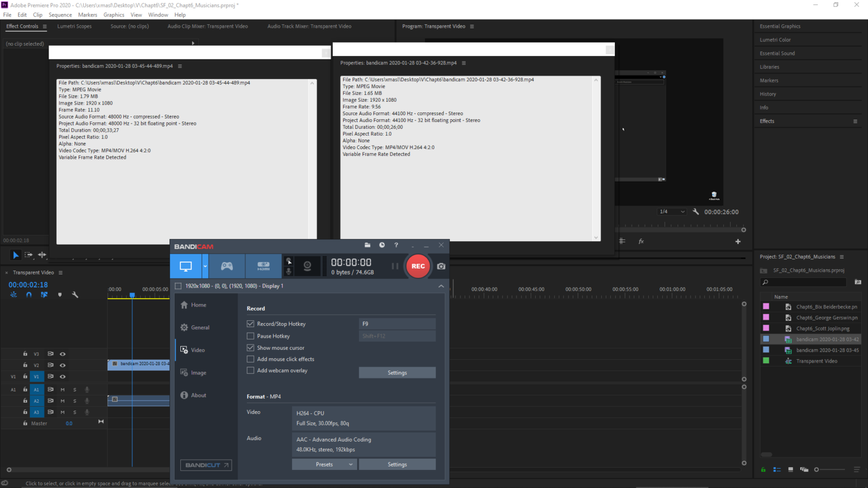This screenshot has height=488, width=868.
Task: Expand the recording mode dropdown arrow
Action: click(x=204, y=266)
